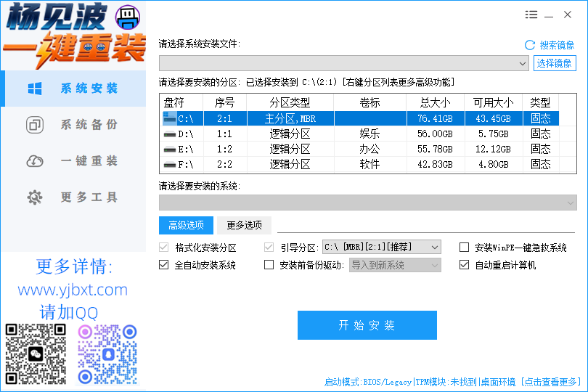Open the 引导分区 C:\ [MBR] dropdown
This screenshot has height=392, width=588.
(382, 248)
